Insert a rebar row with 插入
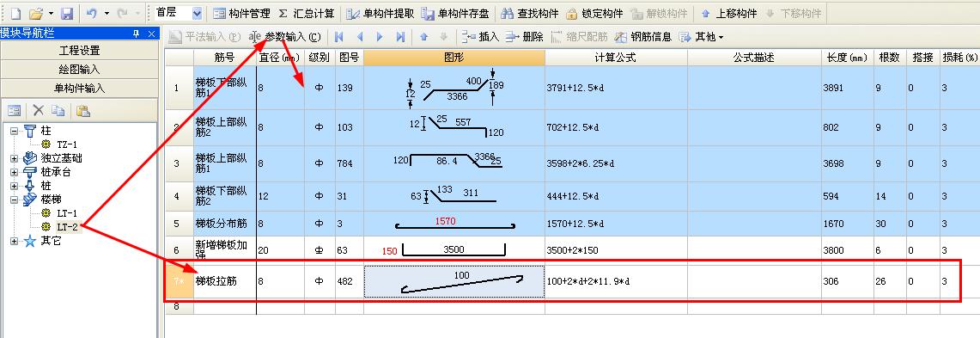Image resolution: width=980 pixels, height=338 pixels. [x=481, y=37]
